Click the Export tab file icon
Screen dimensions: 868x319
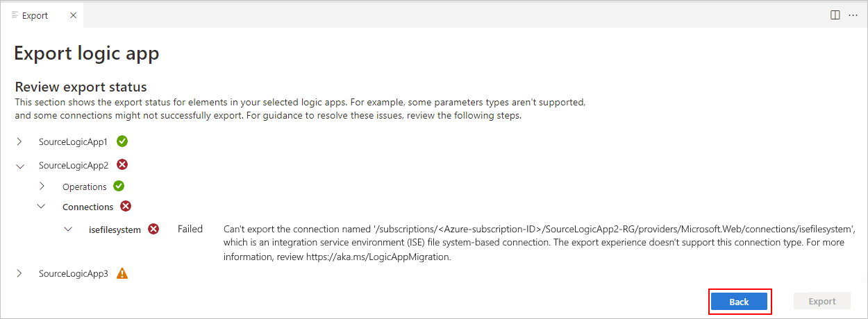15,15
